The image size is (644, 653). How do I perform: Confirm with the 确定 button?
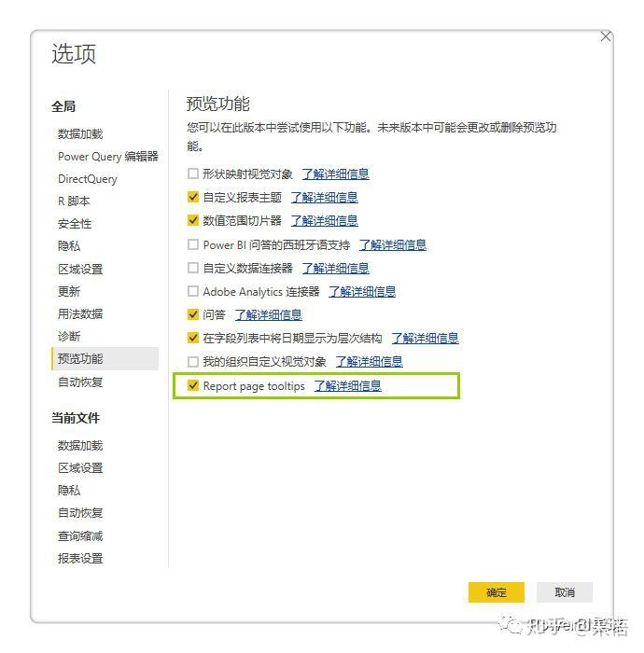(x=497, y=591)
